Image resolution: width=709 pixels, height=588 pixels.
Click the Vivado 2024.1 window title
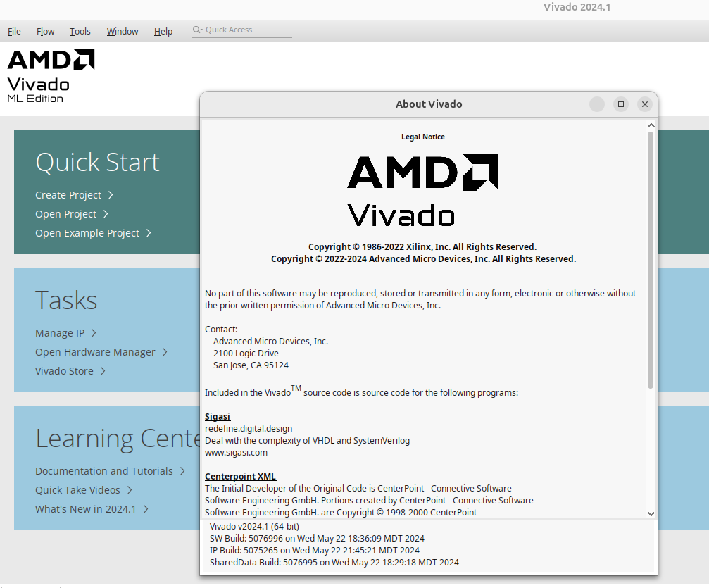(577, 7)
